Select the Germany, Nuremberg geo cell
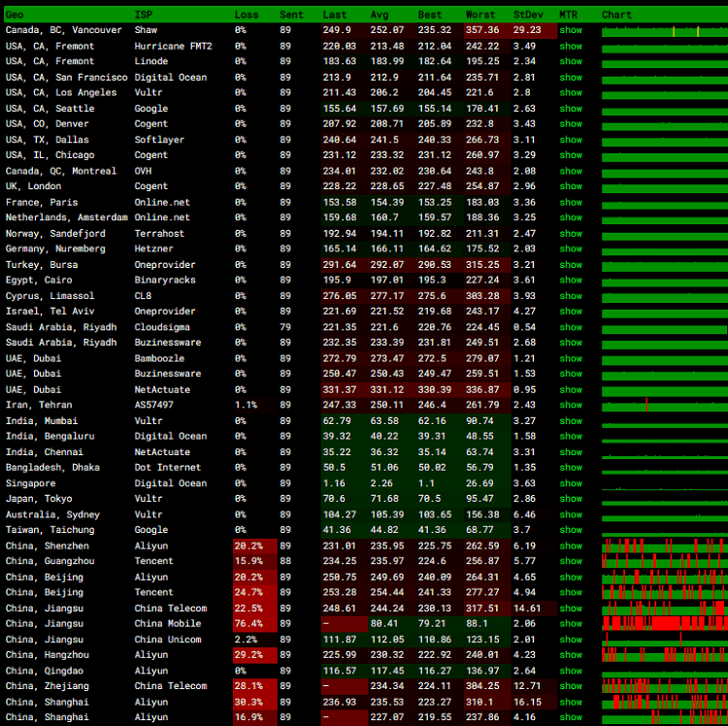 point(55,248)
